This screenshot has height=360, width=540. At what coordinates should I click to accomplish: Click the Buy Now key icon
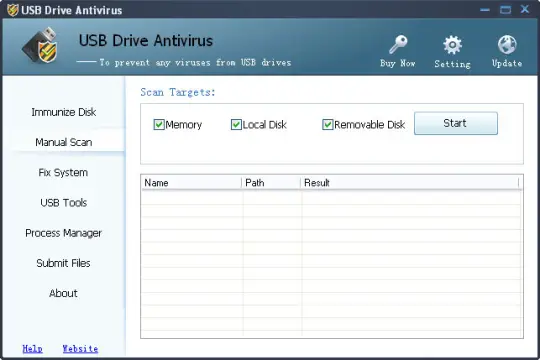click(x=398, y=44)
